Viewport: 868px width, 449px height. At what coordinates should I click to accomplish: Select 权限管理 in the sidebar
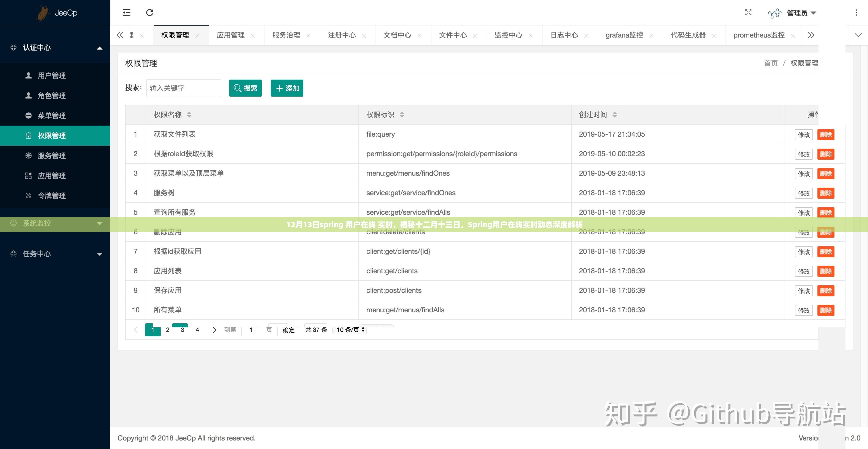(x=55, y=136)
